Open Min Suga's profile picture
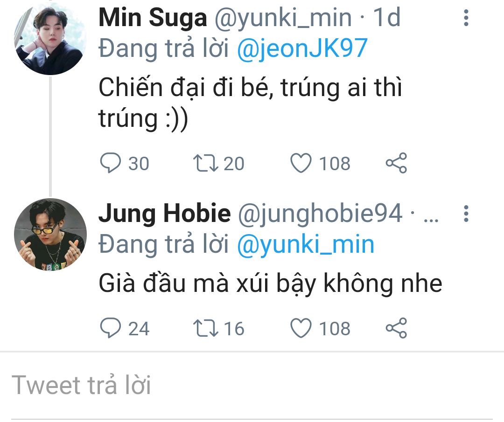 pyautogui.click(x=50, y=39)
